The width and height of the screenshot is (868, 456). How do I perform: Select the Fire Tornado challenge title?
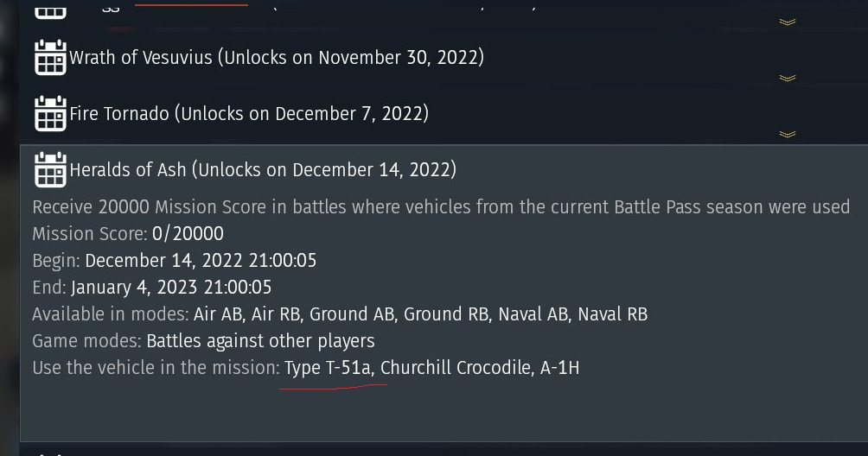click(248, 114)
